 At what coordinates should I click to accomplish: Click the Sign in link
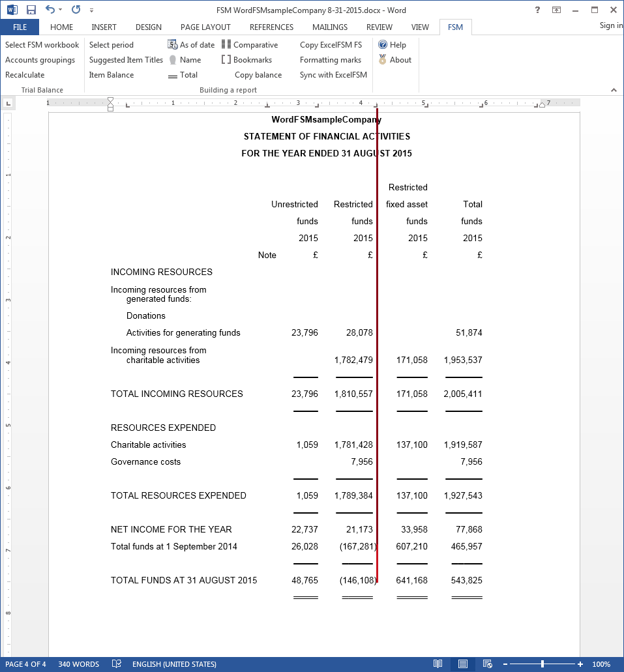(x=611, y=25)
